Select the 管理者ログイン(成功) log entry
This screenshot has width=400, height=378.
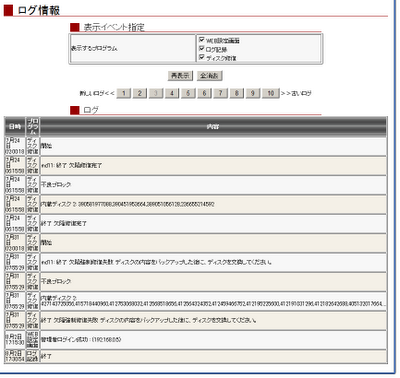213,340
